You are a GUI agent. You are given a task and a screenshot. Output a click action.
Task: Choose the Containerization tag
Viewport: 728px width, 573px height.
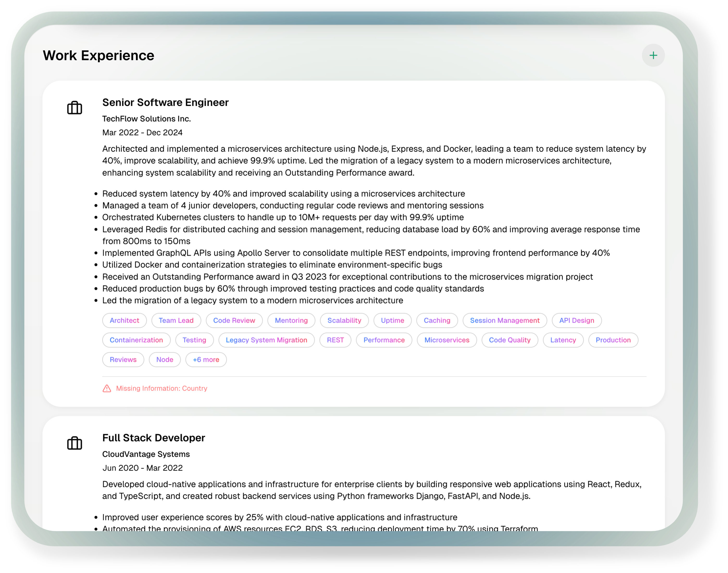tap(136, 340)
